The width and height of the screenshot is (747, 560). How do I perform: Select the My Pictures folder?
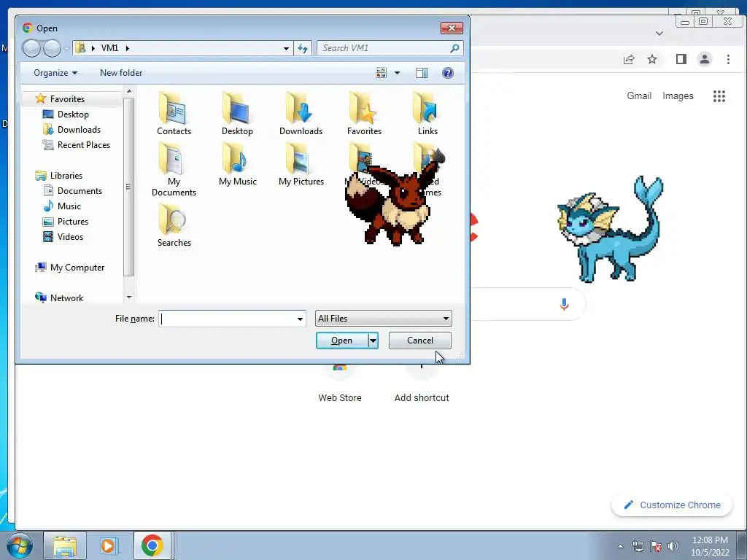tap(301, 165)
